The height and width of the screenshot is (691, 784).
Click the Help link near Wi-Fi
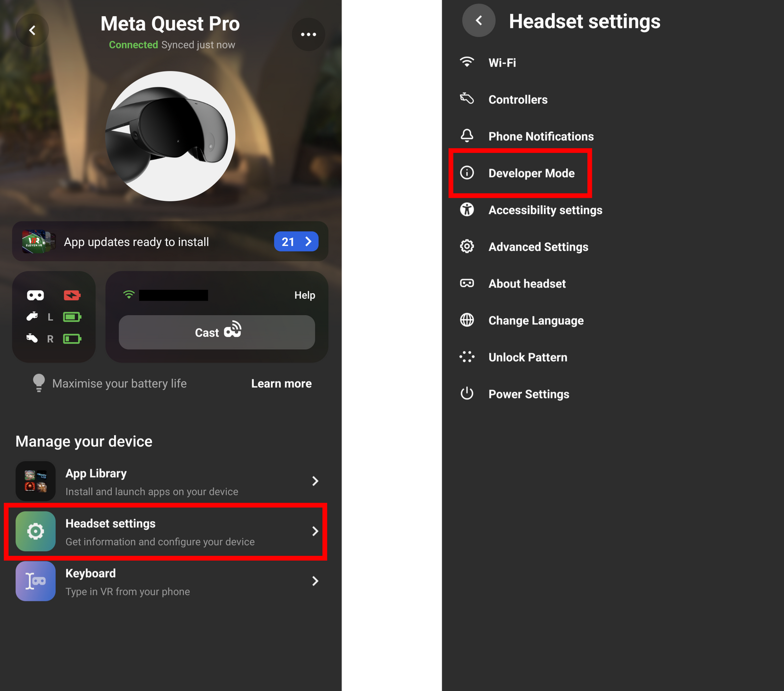point(305,295)
